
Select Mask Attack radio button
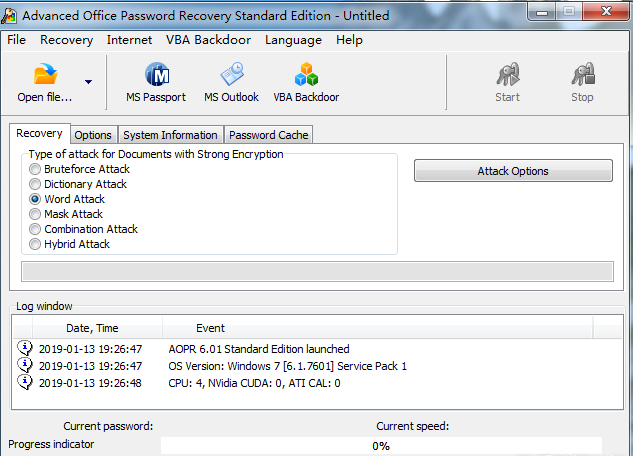click(36, 214)
